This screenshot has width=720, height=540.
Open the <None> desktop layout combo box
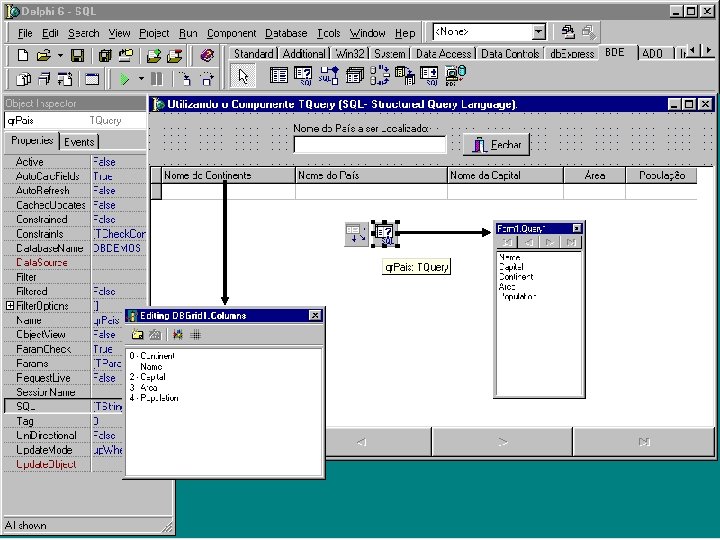tap(539, 32)
